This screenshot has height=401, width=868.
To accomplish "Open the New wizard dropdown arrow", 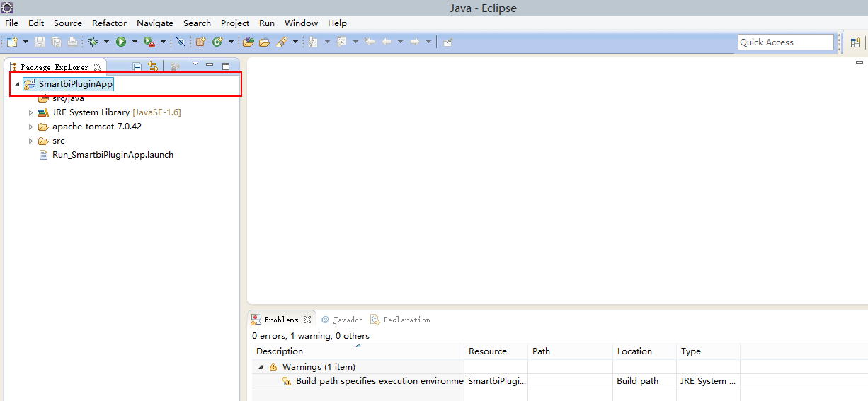I will [x=25, y=42].
